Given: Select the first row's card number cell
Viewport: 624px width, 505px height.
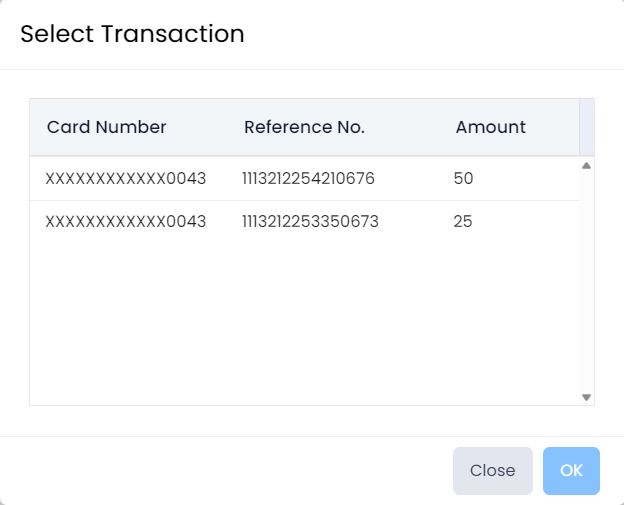Looking at the screenshot, I should click(125, 179).
